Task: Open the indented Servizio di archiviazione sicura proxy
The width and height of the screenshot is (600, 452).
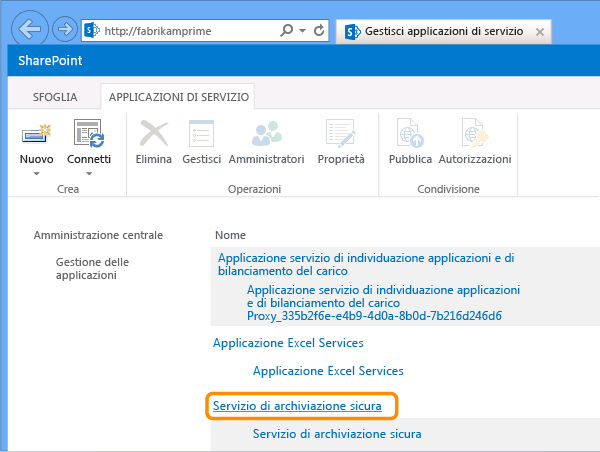Action: (x=337, y=434)
